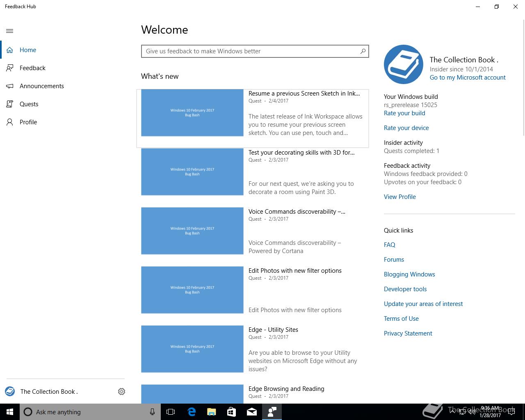This screenshot has width=525, height=420.
Task: Open the Resume a previous Screen Sketch thumbnail
Action: 192,113
